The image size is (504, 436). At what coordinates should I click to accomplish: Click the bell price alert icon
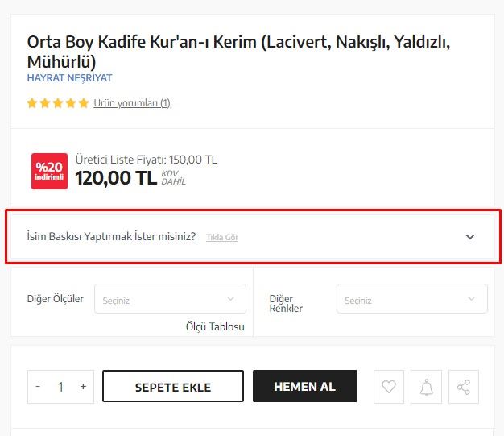(x=426, y=387)
